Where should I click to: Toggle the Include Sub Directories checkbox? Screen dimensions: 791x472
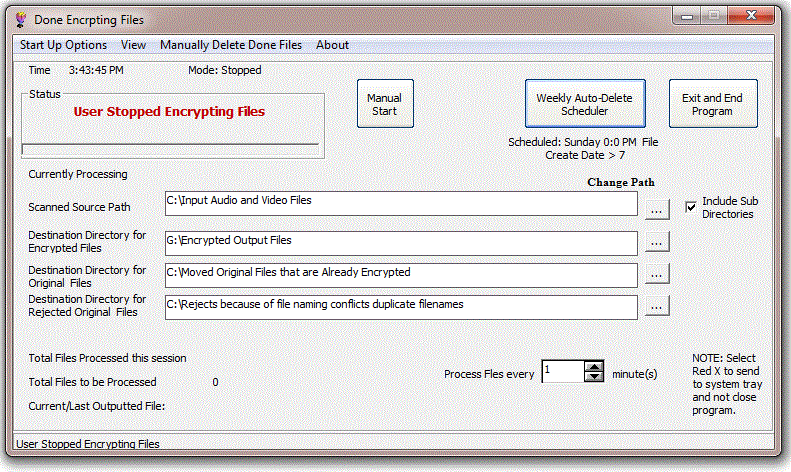click(x=691, y=207)
